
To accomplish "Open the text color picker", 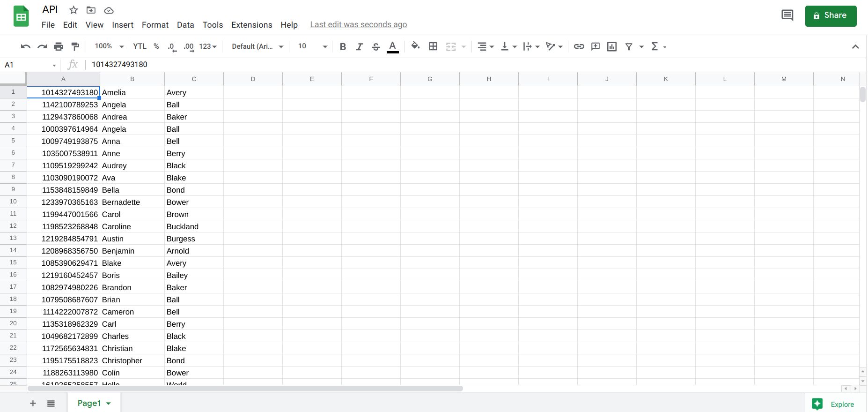I will point(393,47).
